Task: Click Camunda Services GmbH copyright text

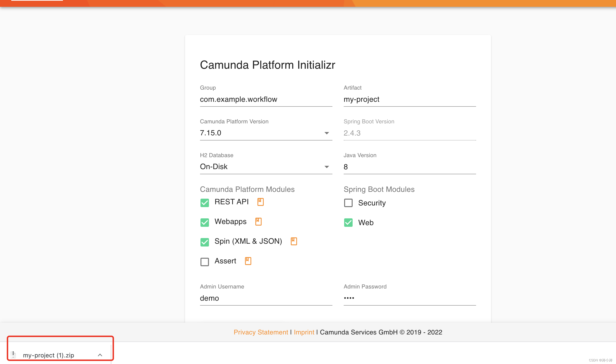Action: click(381, 332)
